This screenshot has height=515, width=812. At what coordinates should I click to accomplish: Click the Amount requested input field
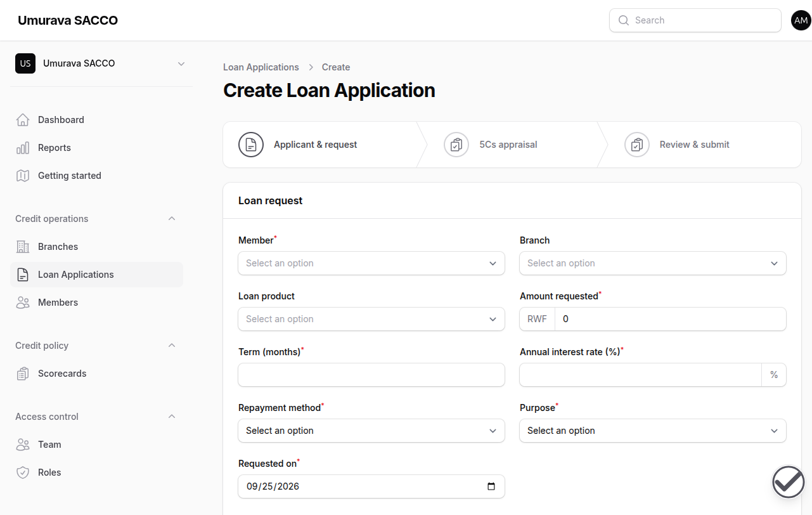click(670, 319)
